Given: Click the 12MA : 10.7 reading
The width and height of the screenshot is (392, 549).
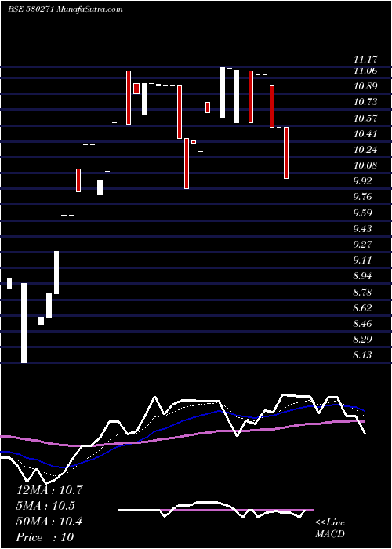Looking at the screenshot, I should (x=49, y=490).
